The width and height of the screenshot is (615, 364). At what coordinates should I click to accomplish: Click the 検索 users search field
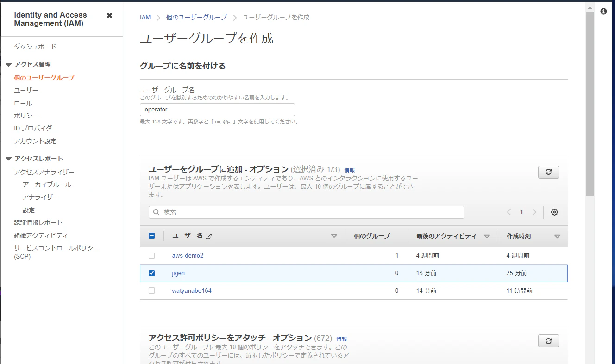pos(307,212)
